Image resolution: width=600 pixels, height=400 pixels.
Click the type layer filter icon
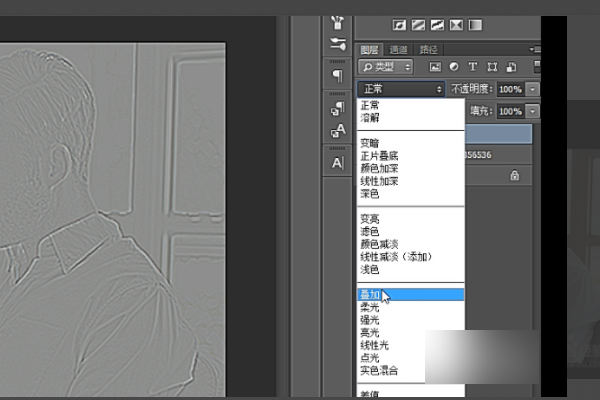[472, 67]
